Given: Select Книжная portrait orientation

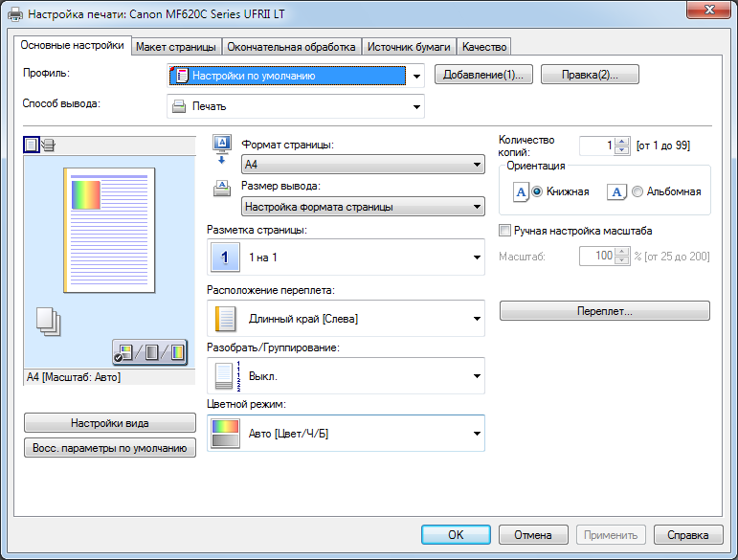Looking at the screenshot, I should [x=537, y=191].
